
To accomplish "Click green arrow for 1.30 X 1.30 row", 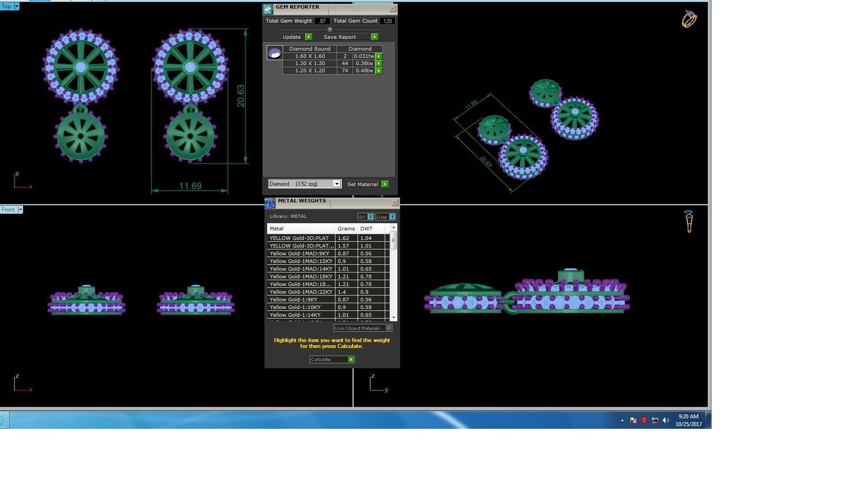I will 379,64.
